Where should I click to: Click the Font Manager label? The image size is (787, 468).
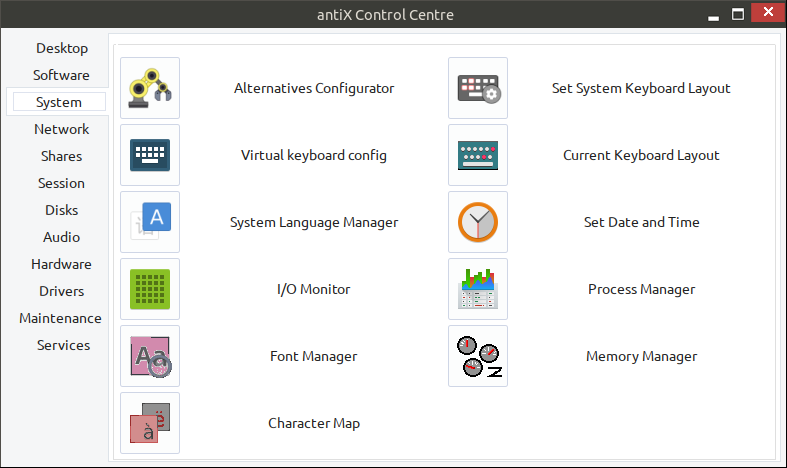(314, 357)
